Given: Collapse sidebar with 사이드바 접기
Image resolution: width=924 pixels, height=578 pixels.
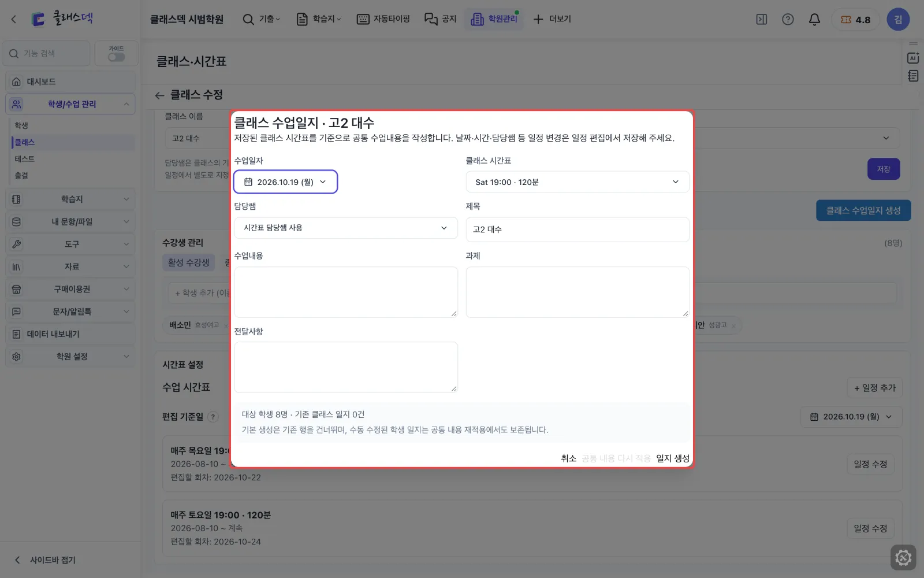Looking at the screenshot, I should click(x=45, y=560).
